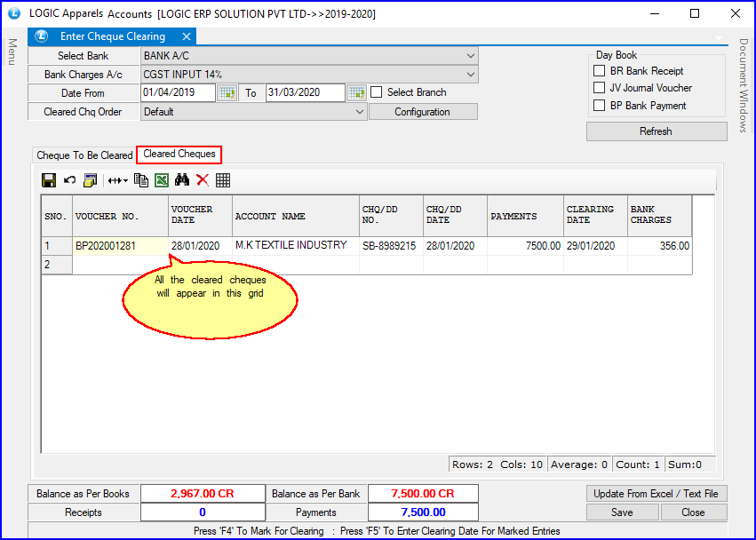Image resolution: width=756 pixels, height=540 pixels.
Task: Click the SNO. column header
Action: coord(57,216)
